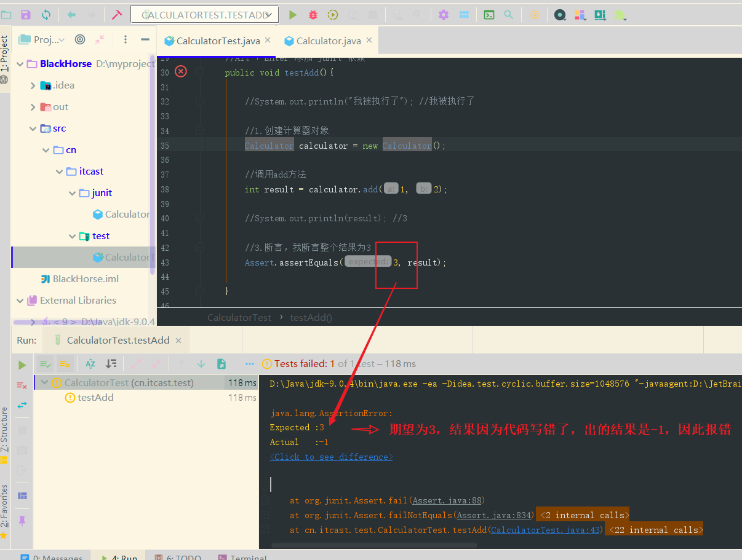The width and height of the screenshot is (742, 560).
Task: Open the terminal console toolbar icon
Action: [x=489, y=15]
